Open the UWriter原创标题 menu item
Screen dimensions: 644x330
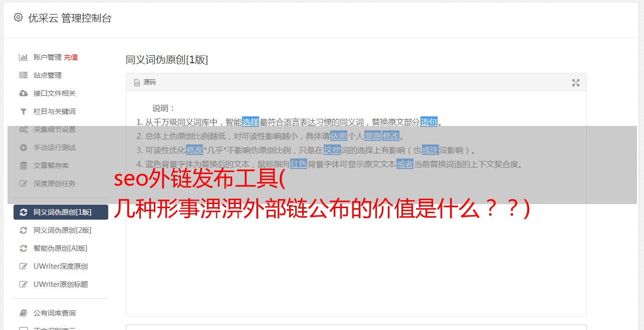(61, 284)
